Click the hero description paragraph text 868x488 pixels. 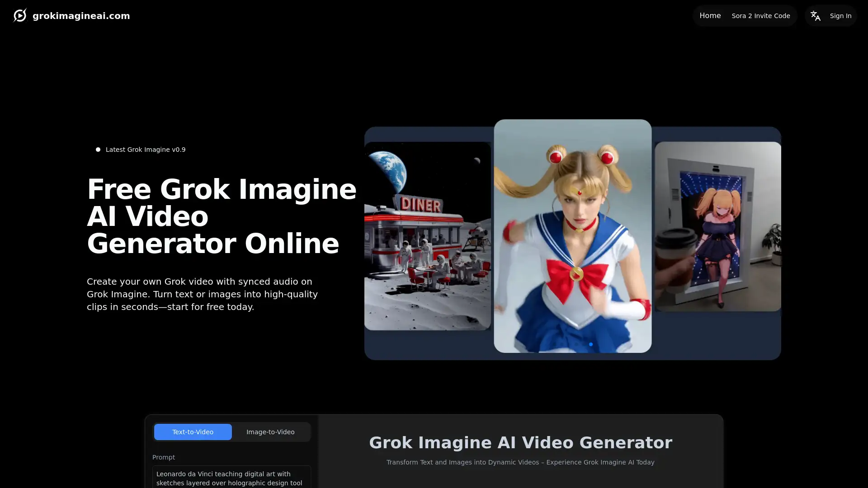click(x=202, y=294)
